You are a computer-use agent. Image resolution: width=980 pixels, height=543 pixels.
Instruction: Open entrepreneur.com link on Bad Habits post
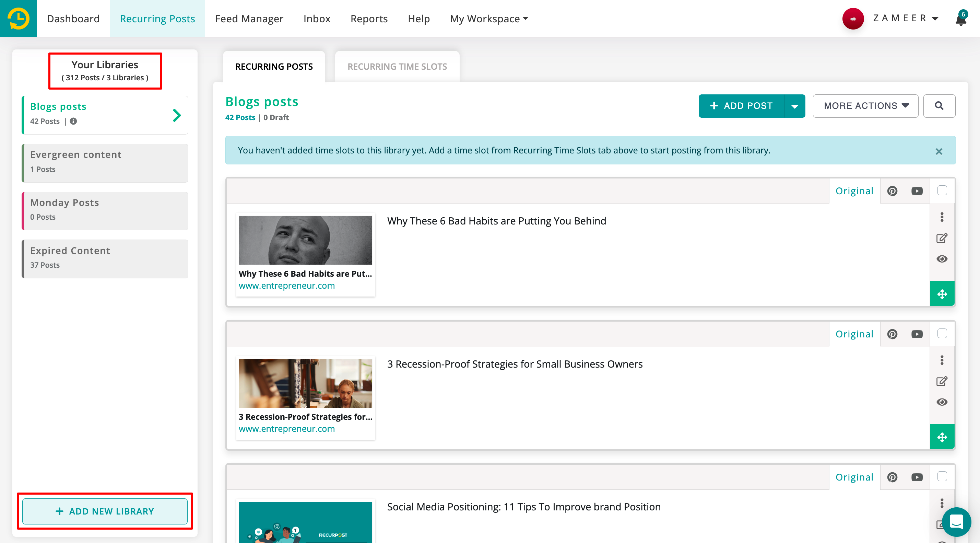coord(287,286)
